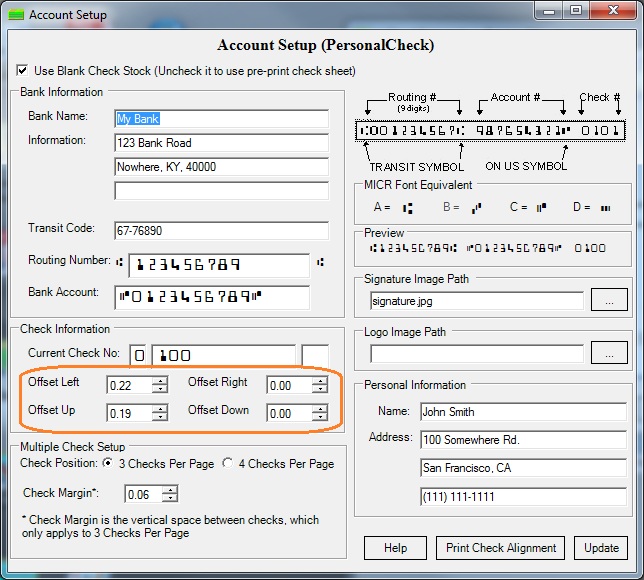
Task: Increase Check Margin with up arrow
Action: tap(170, 489)
